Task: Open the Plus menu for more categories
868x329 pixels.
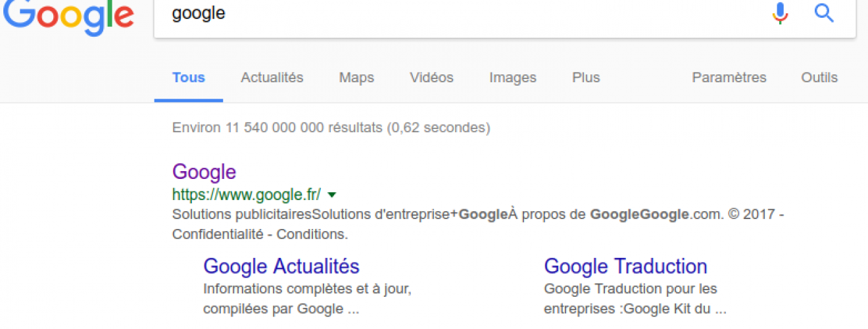Action: click(x=586, y=78)
